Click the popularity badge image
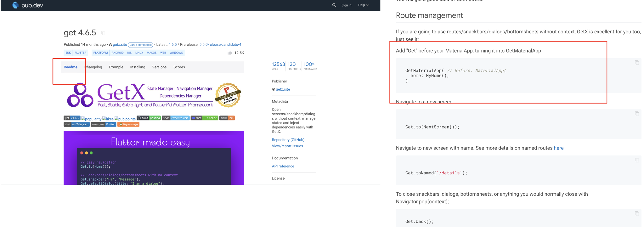Image resolution: width=644 pixels, height=231 pixels. pyautogui.click(x=91, y=119)
